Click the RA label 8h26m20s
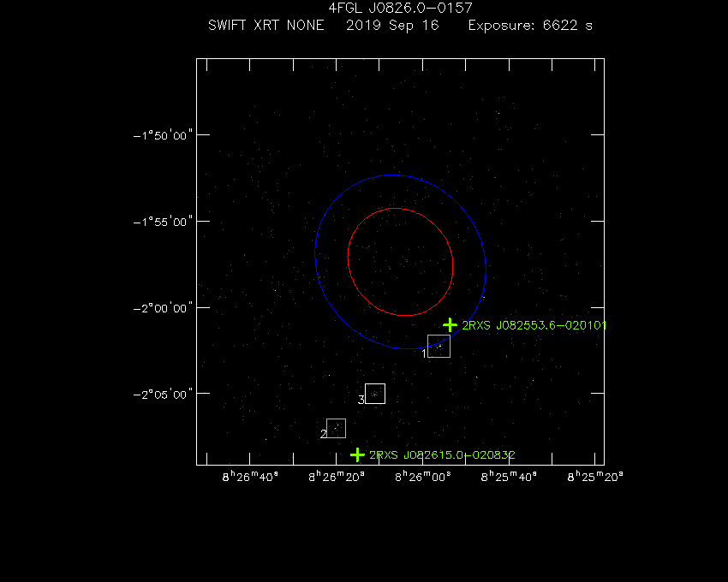Viewport: 728px width, 582px height. pyautogui.click(x=337, y=477)
